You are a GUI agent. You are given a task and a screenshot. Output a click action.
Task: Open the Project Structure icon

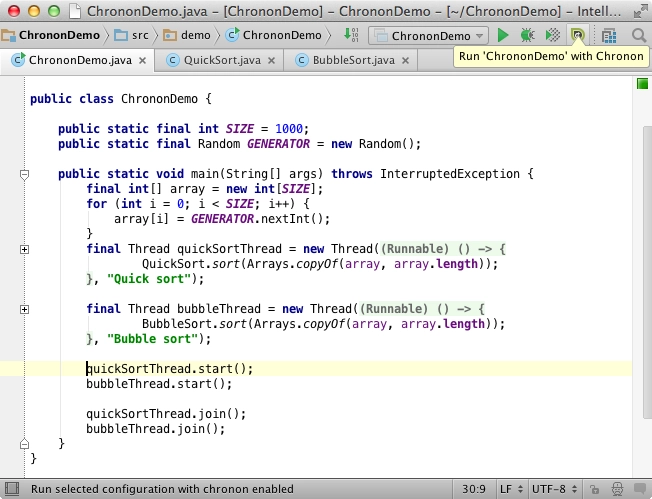(609, 36)
